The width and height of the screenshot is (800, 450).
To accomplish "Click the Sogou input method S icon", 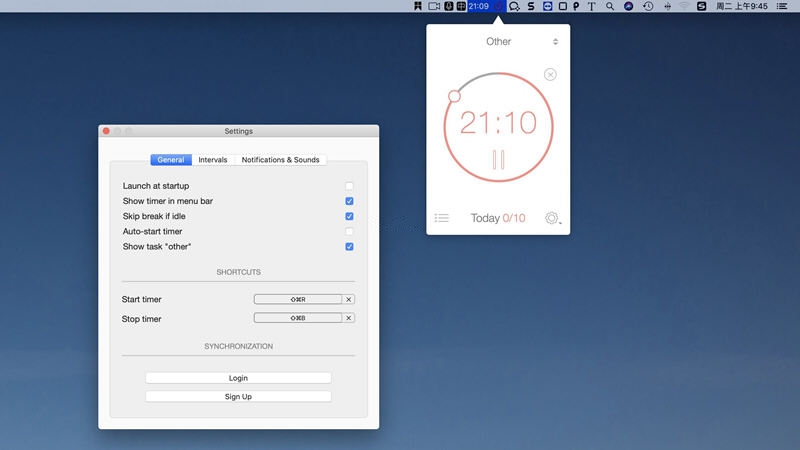I will coord(702,6).
